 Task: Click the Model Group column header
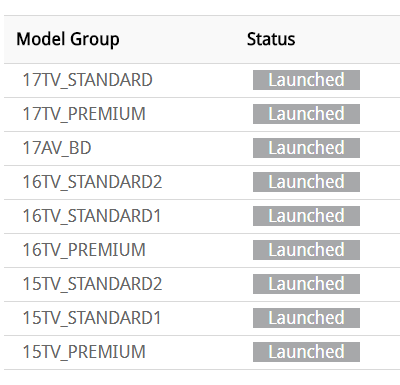(68, 39)
